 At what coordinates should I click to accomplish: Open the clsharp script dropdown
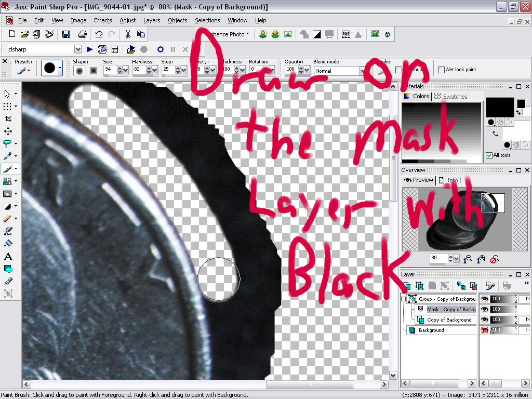[78, 49]
